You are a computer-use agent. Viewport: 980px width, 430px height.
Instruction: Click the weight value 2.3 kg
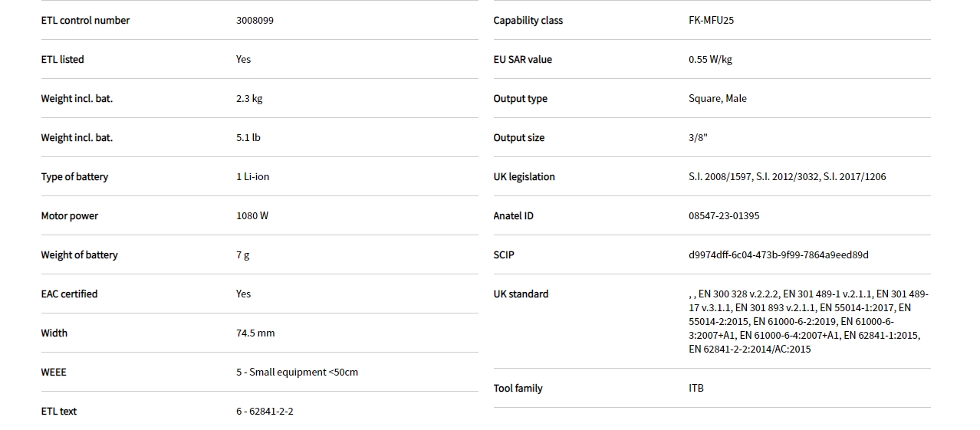[249, 99]
